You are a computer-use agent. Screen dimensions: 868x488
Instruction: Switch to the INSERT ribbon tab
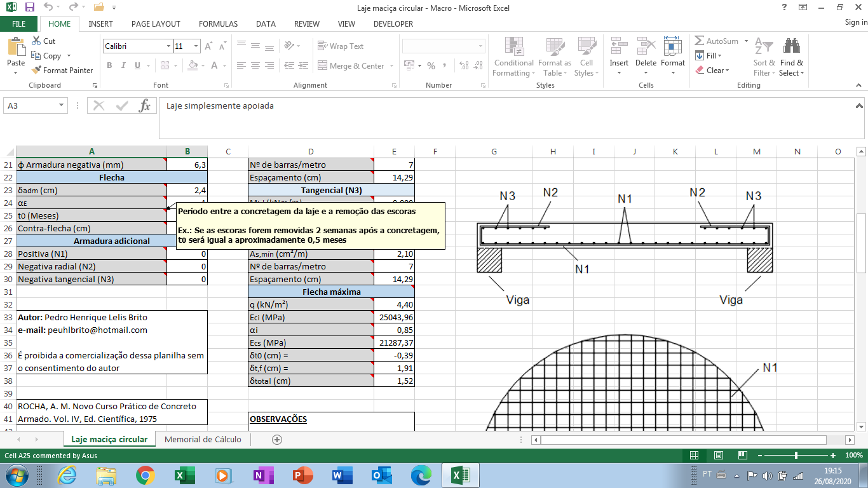(101, 24)
